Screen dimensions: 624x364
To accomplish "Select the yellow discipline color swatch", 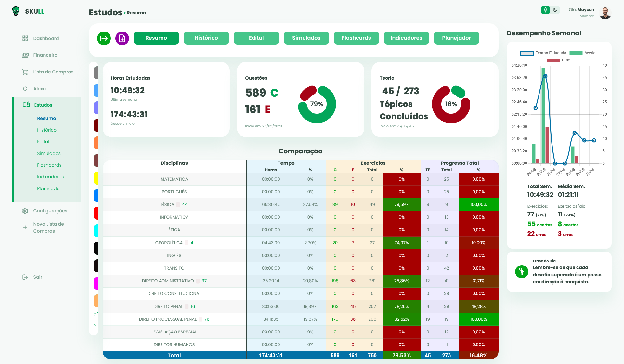I will point(96,178).
